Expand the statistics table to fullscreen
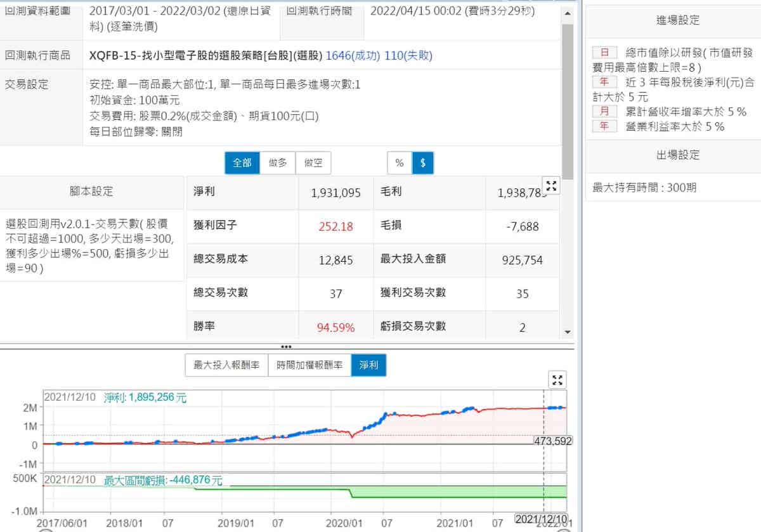Screen dimensions: 761x532 point(551,186)
